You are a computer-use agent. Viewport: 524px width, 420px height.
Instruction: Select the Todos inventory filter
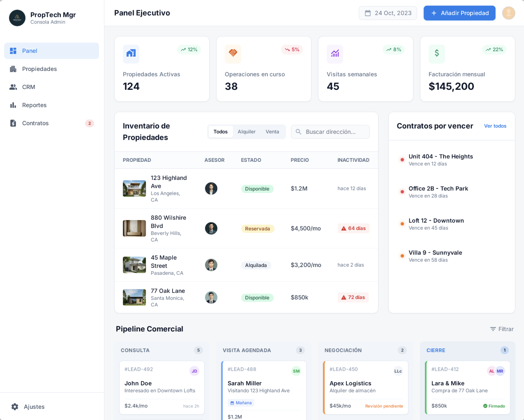pos(220,132)
